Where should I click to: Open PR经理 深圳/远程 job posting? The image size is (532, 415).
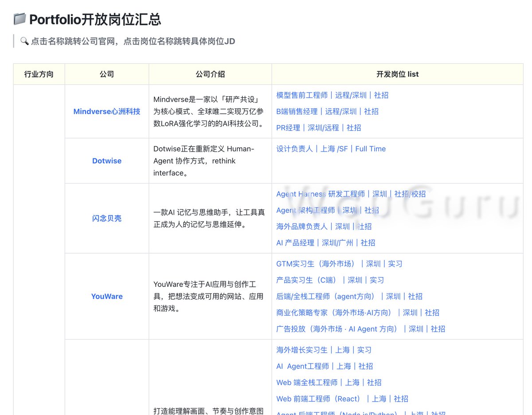(x=318, y=128)
